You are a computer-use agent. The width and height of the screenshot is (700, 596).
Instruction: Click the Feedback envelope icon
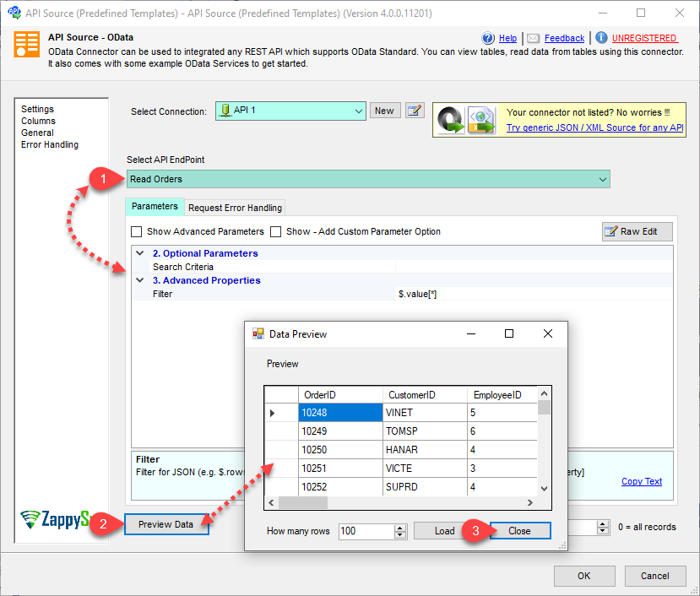(533, 38)
